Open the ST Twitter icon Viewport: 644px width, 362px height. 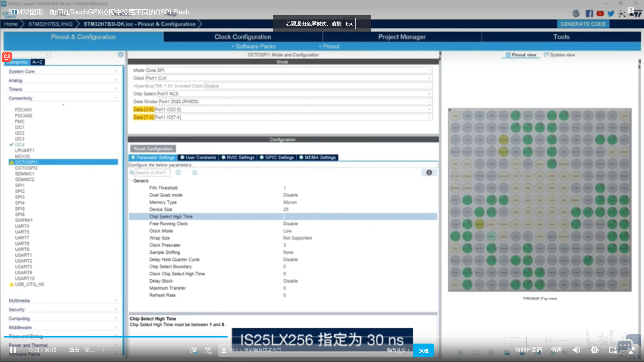(x=611, y=13)
